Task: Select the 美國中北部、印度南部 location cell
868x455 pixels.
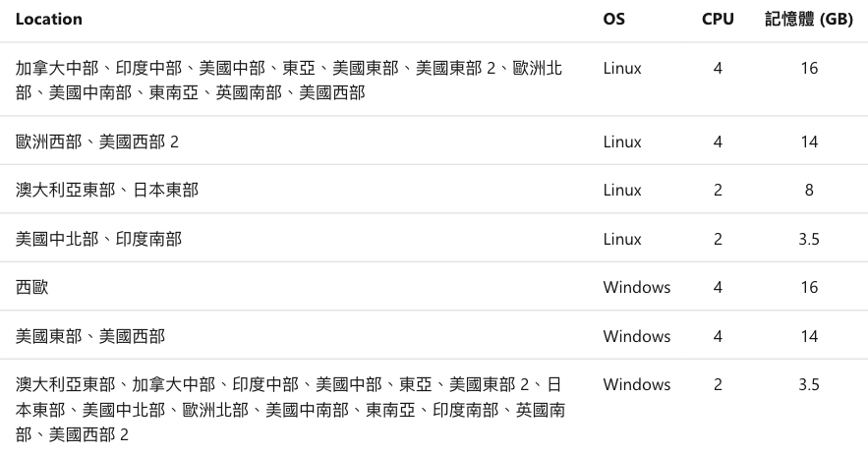Action: click(x=98, y=239)
